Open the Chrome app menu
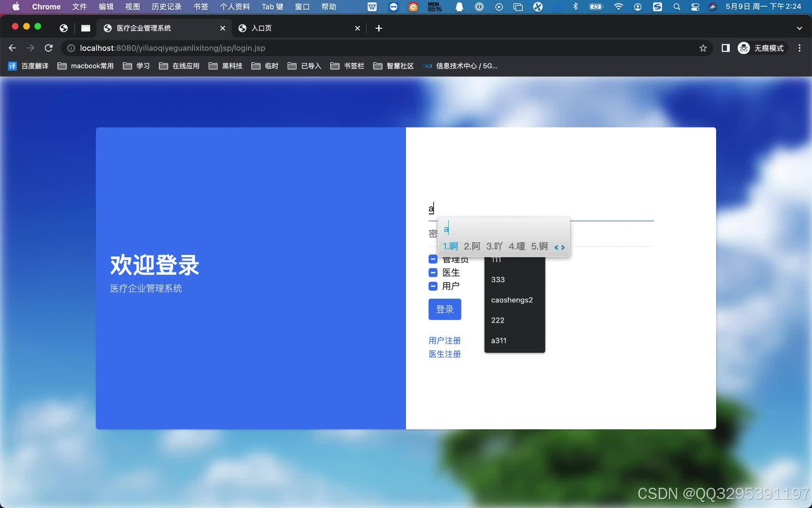Viewport: 812px width, 508px height. 46,7
